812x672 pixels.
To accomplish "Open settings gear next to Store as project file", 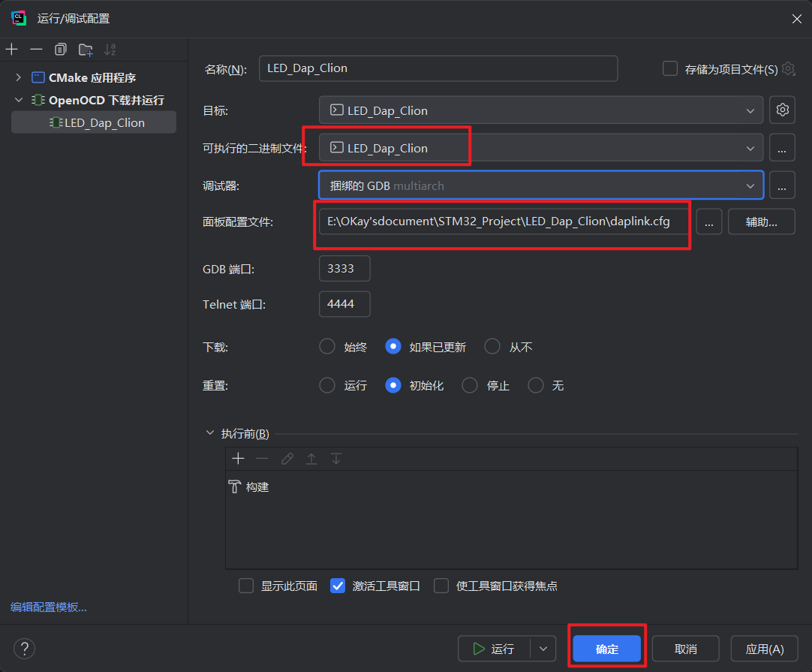I will pyautogui.click(x=788, y=68).
